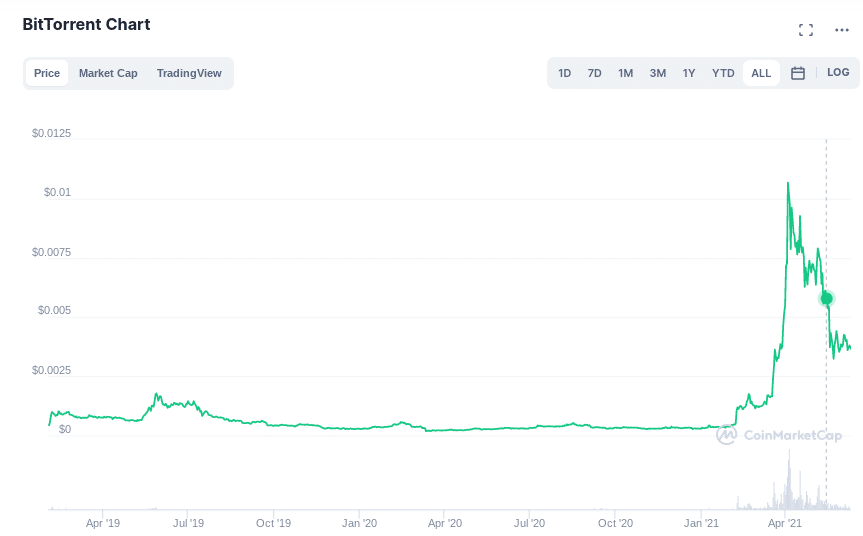Select the ALL time range

point(761,73)
